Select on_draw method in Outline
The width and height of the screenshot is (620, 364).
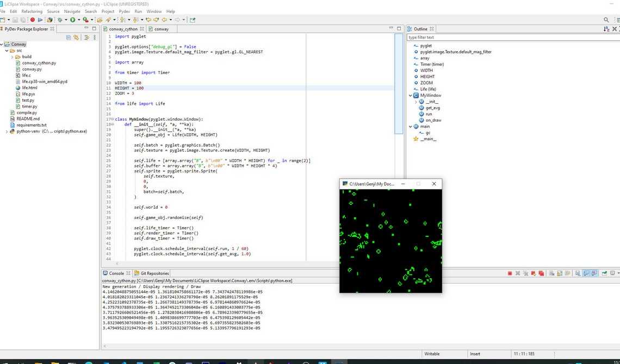(x=433, y=120)
